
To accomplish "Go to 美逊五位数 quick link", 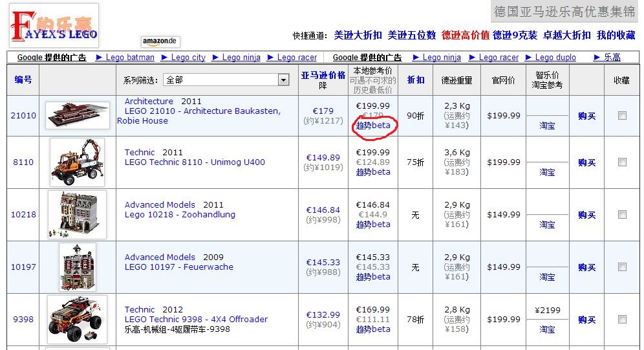I will click(x=411, y=36).
